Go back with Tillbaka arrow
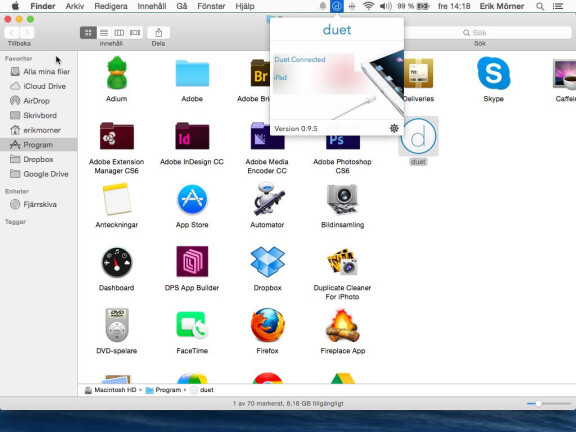Image resolution: width=576 pixels, height=432 pixels. pos(12,33)
